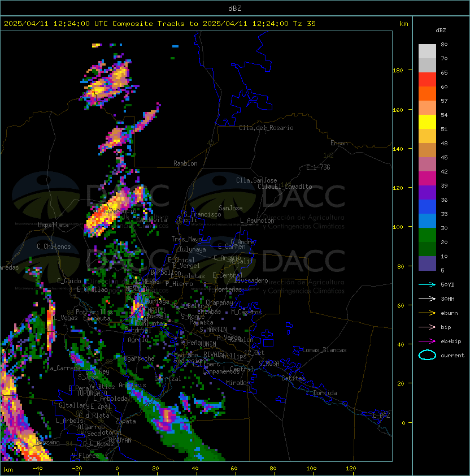Click the S_MARTIN place label
The image size is (470, 476).
point(213,330)
